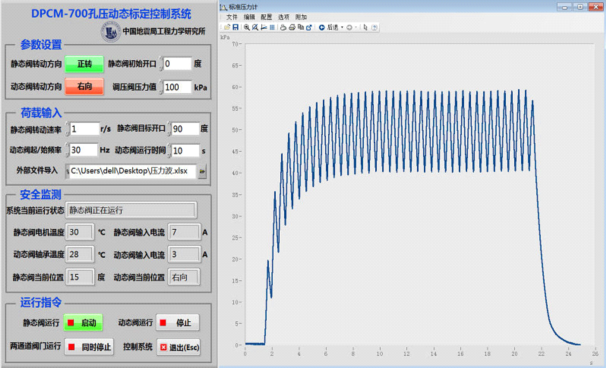The height and width of the screenshot is (368, 606).
Task: Click the printer icon in toolbar
Action: tap(292, 27)
